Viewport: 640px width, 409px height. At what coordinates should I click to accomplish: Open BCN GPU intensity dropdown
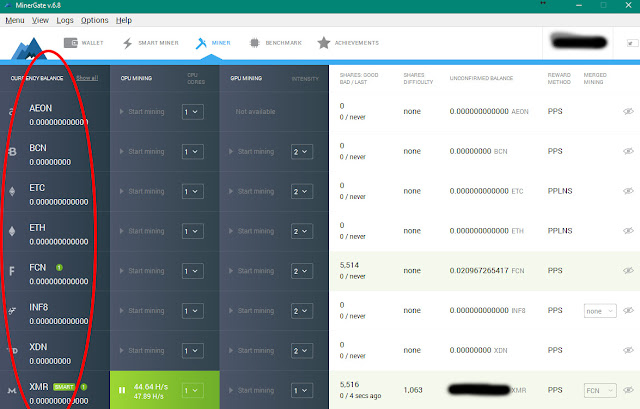coord(302,152)
